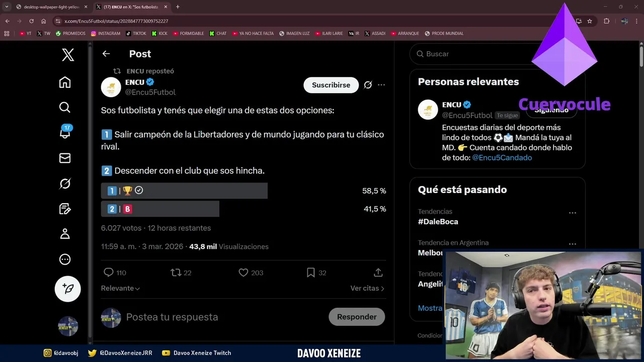Viewport: 644px width, 362px height.
Task: Open the KICK bookmark
Action: click(159, 34)
